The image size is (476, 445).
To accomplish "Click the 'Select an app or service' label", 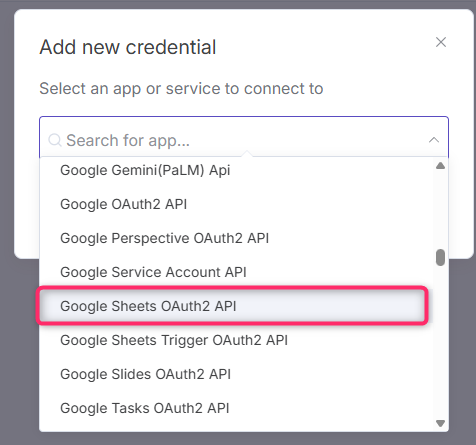I will coord(181,89).
